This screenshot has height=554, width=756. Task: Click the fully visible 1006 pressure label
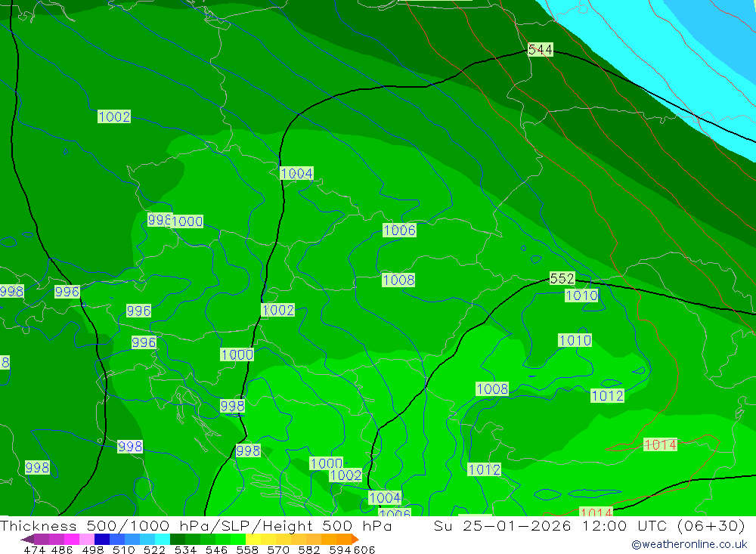(399, 230)
